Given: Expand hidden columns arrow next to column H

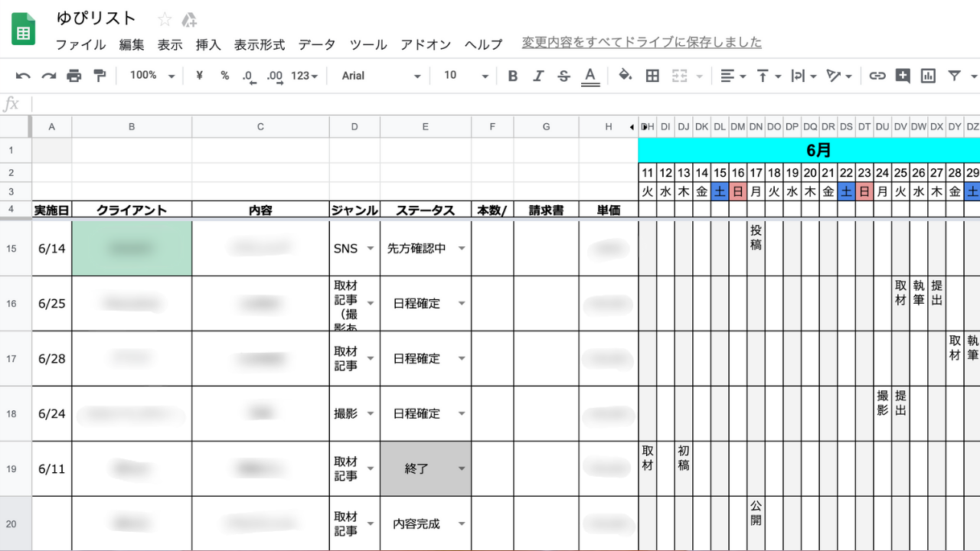Looking at the screenshot, I should pos(632,127).
